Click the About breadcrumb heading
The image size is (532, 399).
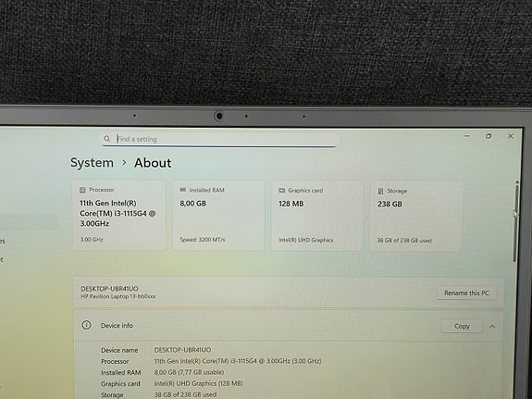point(153,163)
